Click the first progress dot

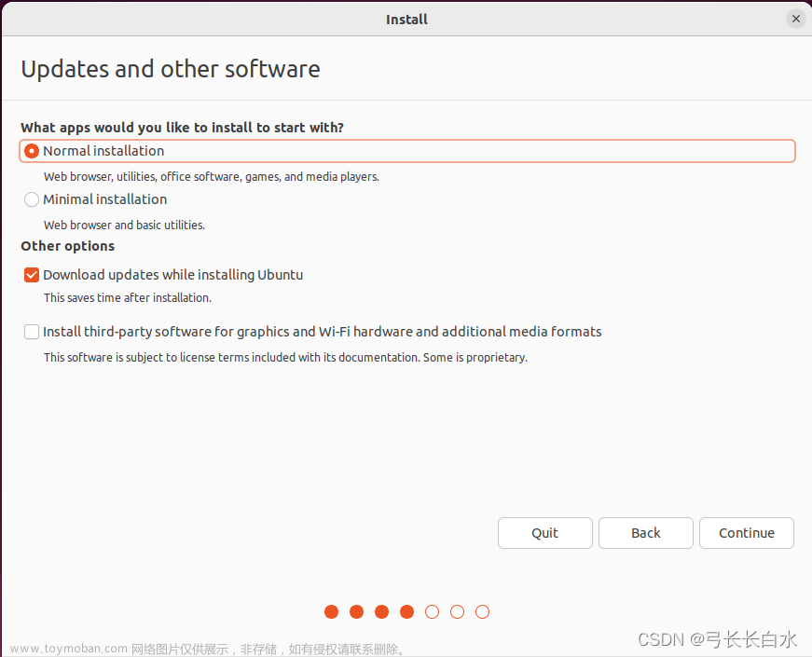pyautogui.click(x=331, y=611)
